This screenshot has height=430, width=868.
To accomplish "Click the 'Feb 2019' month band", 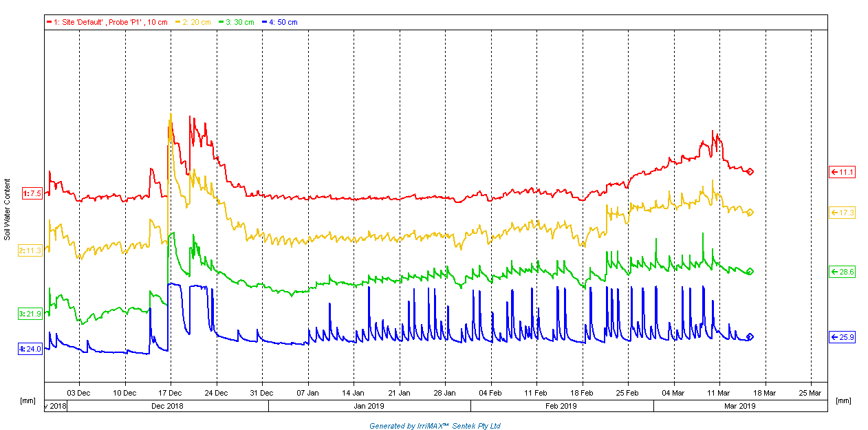I will (x=561, y=406).
